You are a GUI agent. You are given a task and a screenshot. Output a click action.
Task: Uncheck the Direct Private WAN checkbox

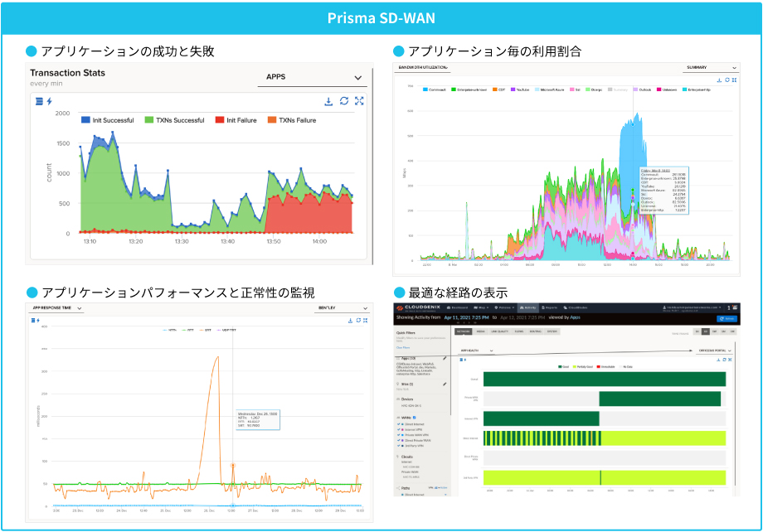(399, 440)
